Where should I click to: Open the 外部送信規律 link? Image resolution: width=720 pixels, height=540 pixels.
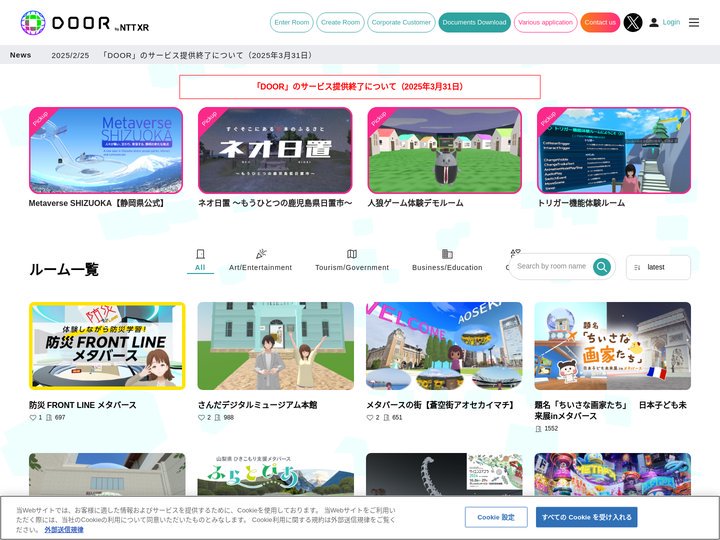tap(64, 529)
